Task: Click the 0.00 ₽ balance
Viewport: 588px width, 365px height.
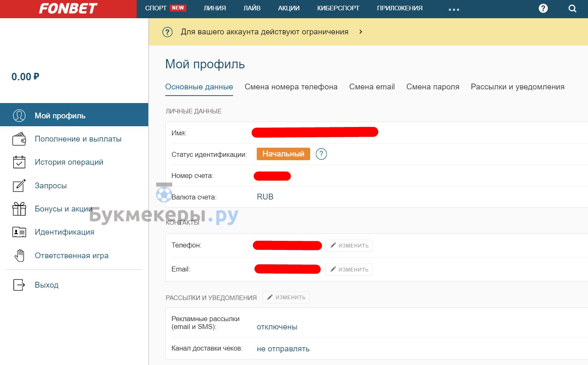Action: pyautogui.click(x=25, y=77)
